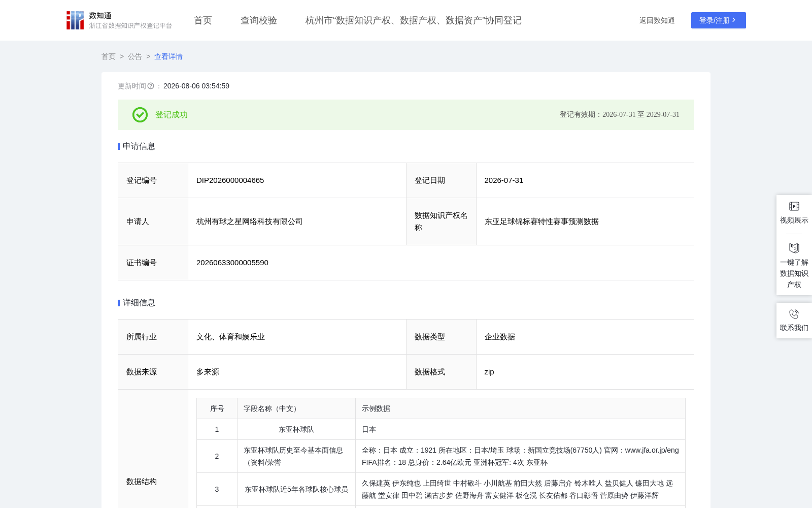The width and height of the screenshot is (812, 508).
Task: Click the 申请信息 section heading
Action: coord(139,146)
